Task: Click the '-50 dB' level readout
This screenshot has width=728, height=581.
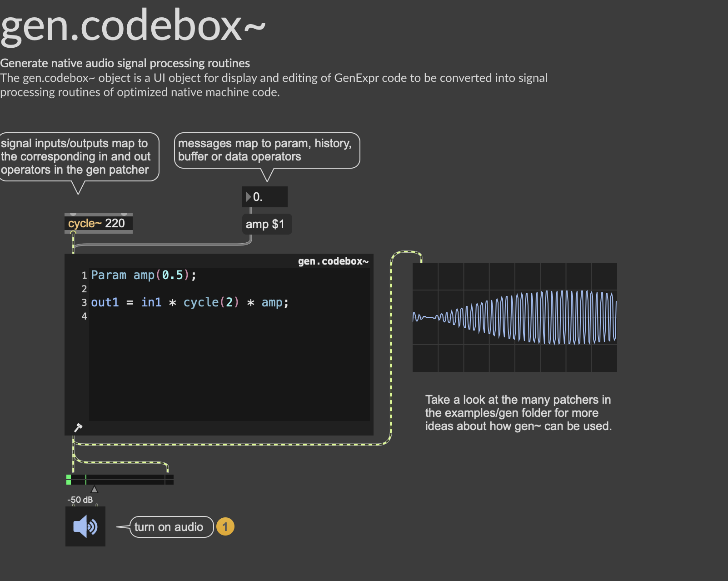Action: 80,500
